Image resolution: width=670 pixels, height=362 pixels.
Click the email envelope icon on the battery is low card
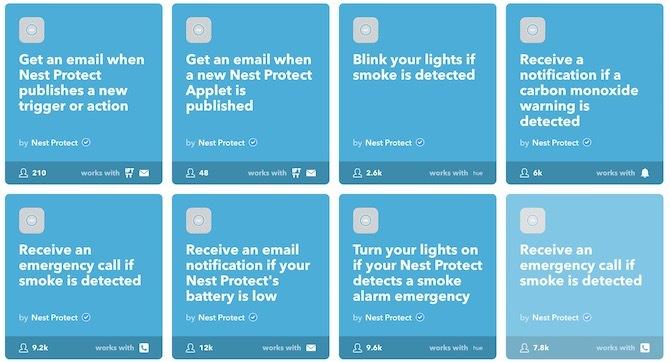pos(311,347)
